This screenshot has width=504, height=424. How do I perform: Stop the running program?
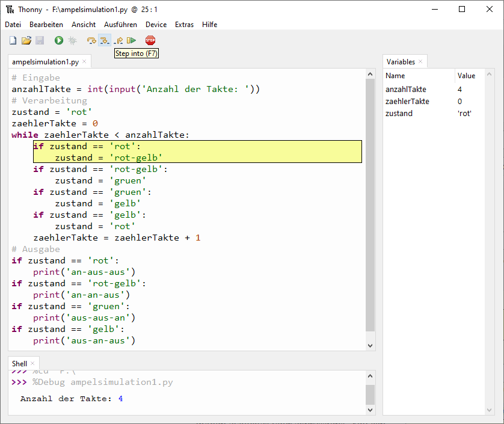click(x=150, y=40)
